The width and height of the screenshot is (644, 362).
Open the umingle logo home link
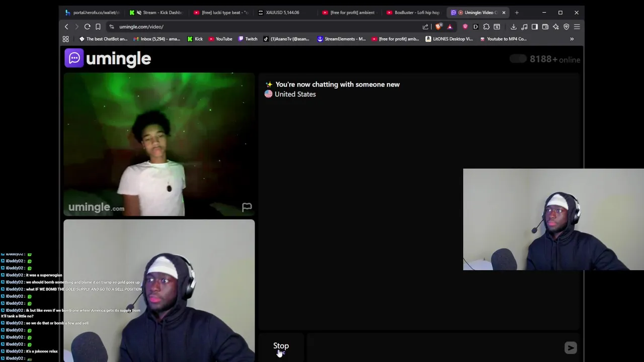(108, 58)
